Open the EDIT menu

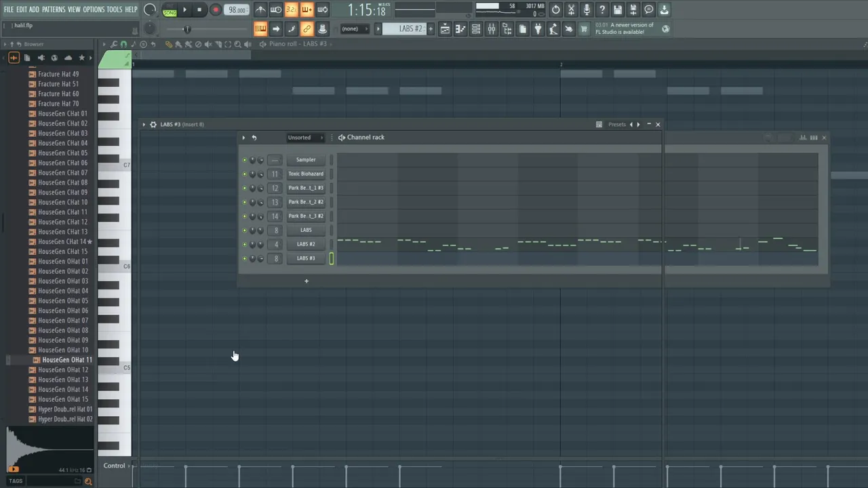[x=21, y=9]
